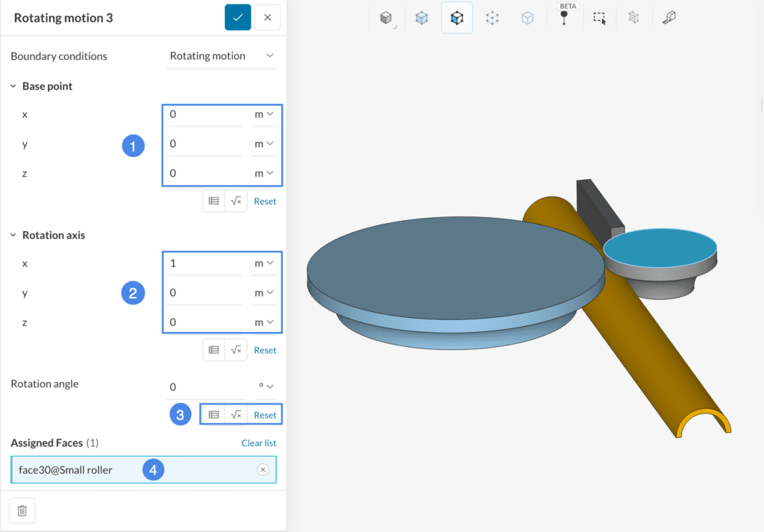Activate the face selection mode icon

pyautogui.click(x=422, y=18)
